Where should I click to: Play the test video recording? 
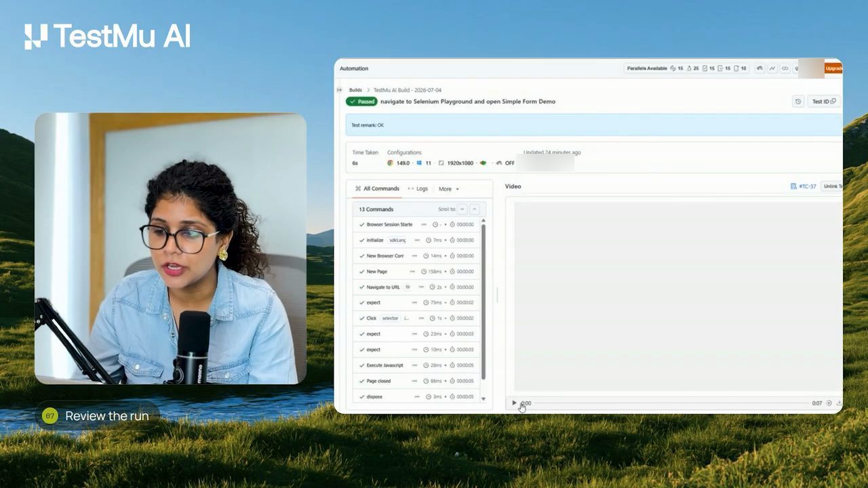514,403
